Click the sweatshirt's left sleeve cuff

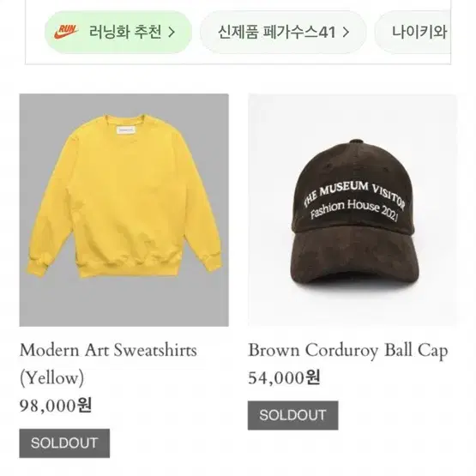(x=34, y=268)
